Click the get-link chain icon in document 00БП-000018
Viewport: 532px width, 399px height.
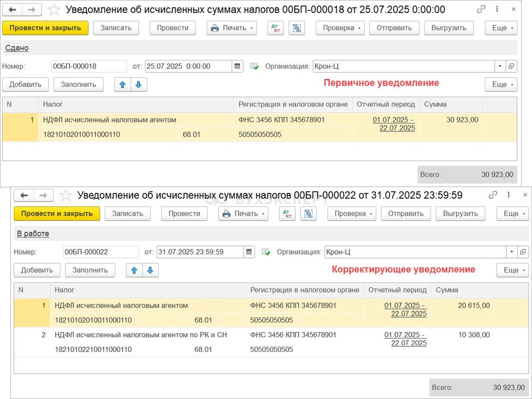481,9
